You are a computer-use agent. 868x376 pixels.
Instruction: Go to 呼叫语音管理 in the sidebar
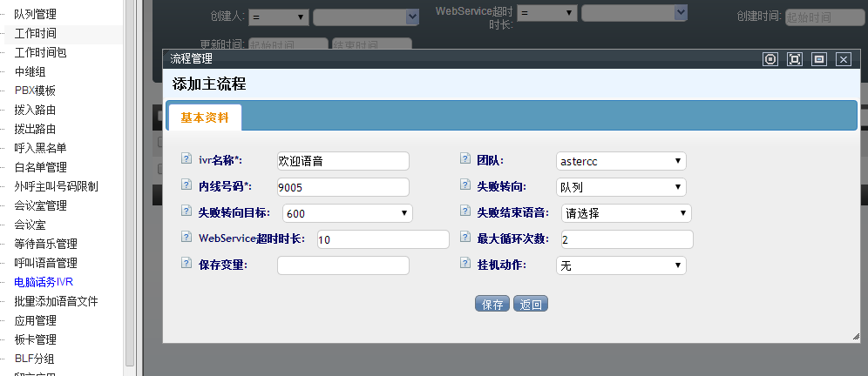coord(45,263)
